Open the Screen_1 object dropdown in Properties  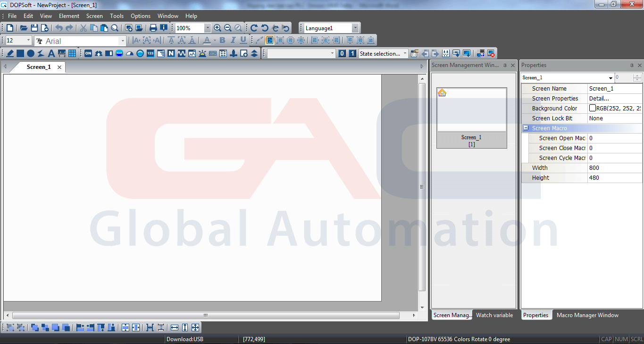611,78
